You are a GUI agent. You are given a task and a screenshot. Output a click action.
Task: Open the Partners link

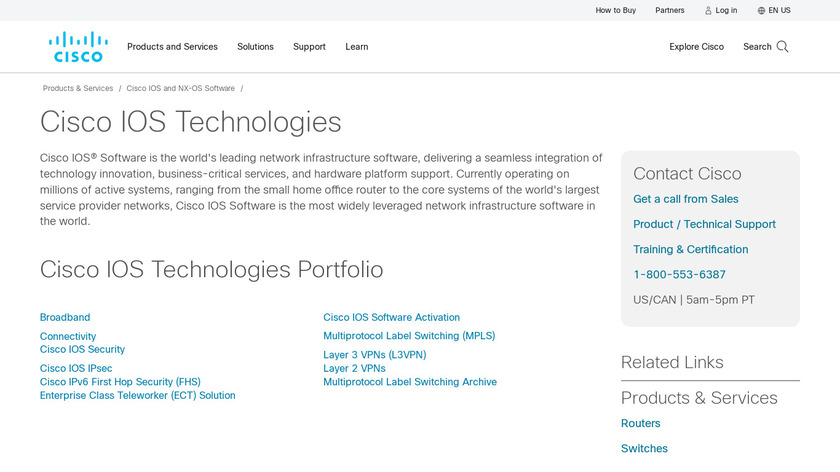[x=670, y=10]
